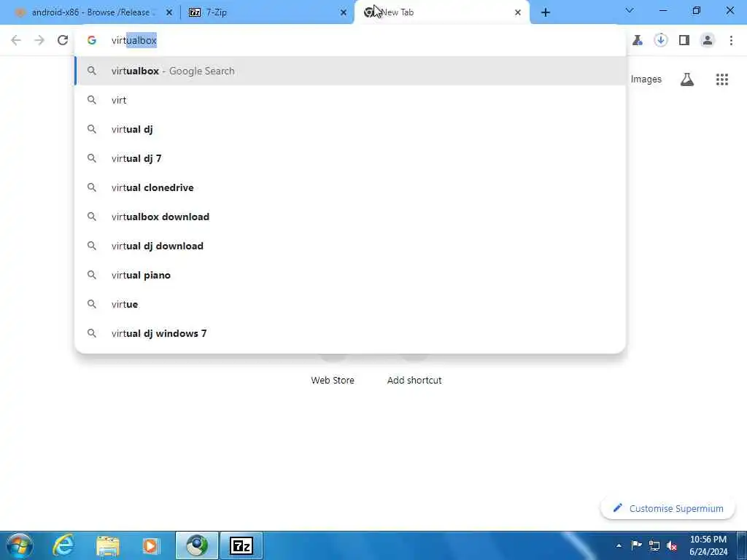747x560 pixels.
Task: Choose the 'virtue' suggestion
Action: tap(350, 304)
